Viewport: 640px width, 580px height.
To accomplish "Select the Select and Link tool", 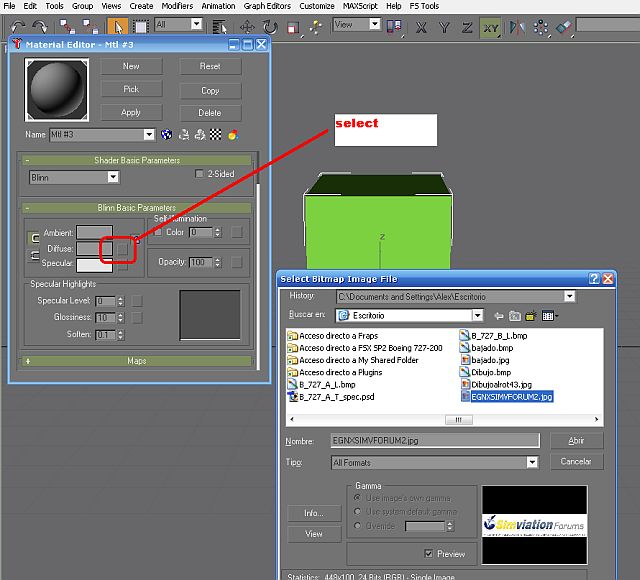I will pos(67,27).
